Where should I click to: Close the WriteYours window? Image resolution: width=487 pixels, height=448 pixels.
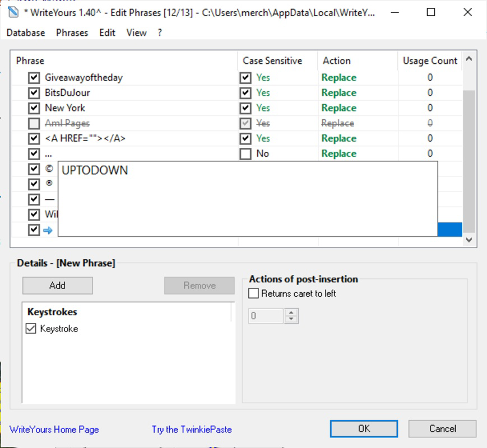tap(467, 12)
